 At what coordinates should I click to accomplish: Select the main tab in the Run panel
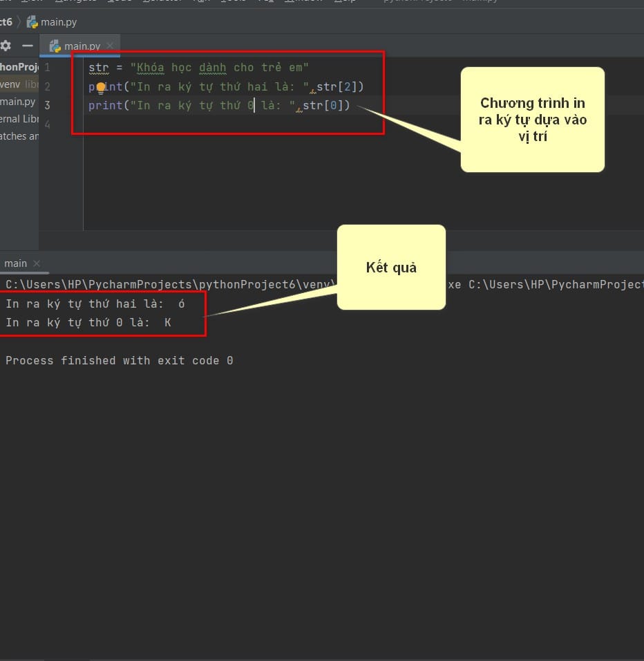click(15, 263)
